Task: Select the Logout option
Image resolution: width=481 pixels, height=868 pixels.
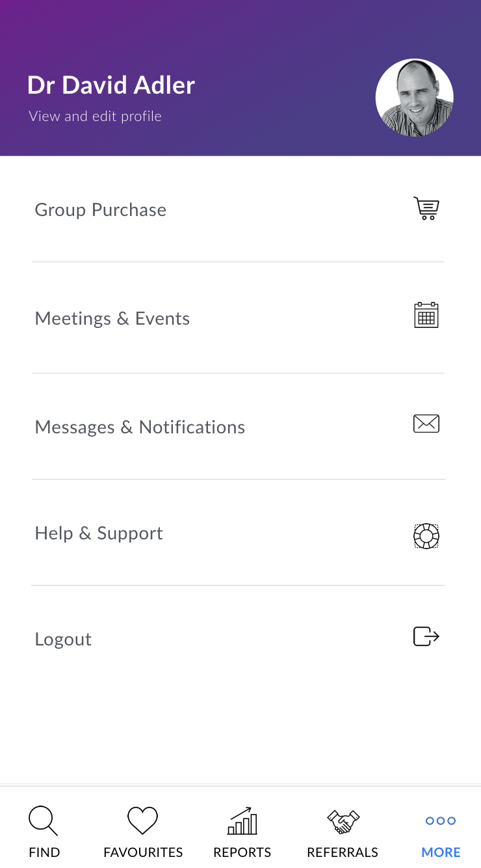Action: [238, 639]
